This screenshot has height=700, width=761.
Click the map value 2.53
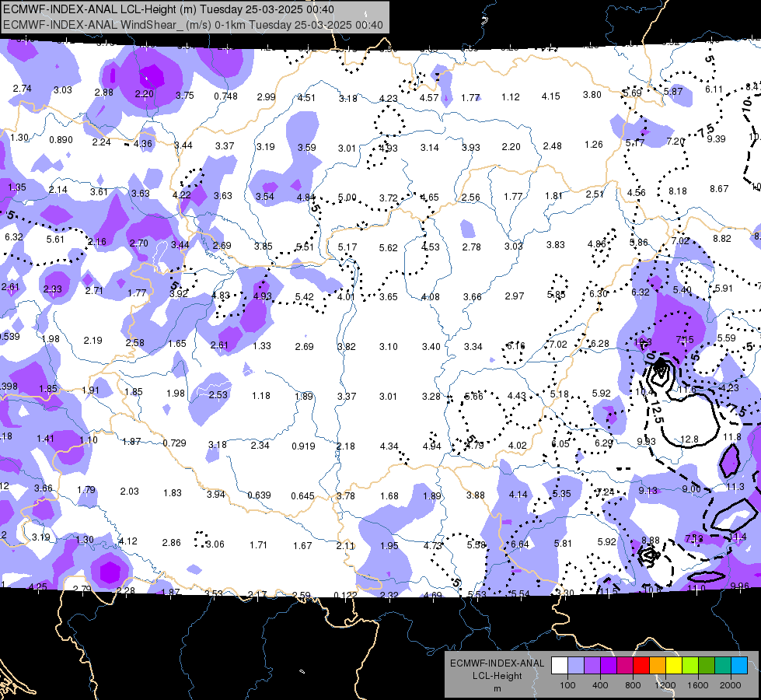coord(218,395)
